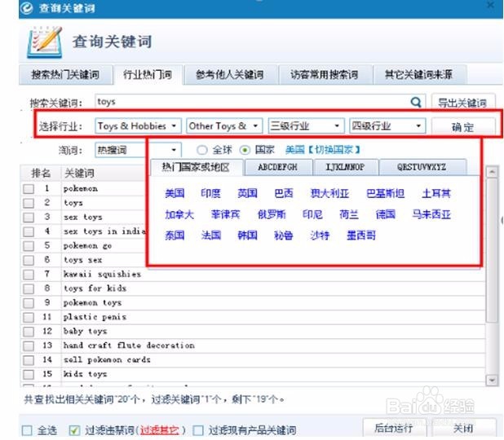
Task: Choose country 巴西
Action: (284, 193)
